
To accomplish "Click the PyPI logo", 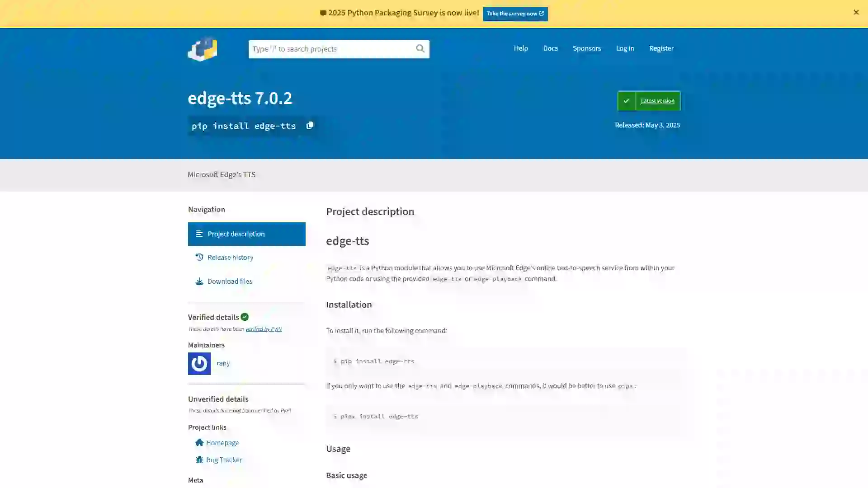I will (202, 49).
